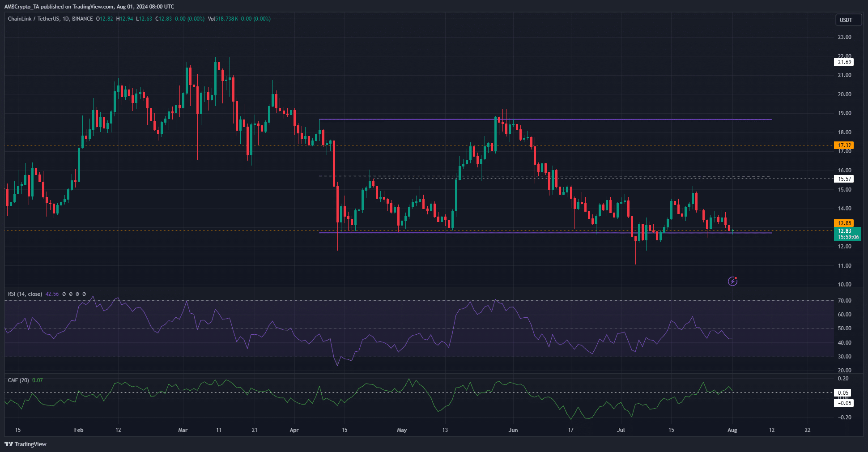Click the AMBCrypto_TA published header text
Viewport: 868px width, 452px height.
[89, 7]
